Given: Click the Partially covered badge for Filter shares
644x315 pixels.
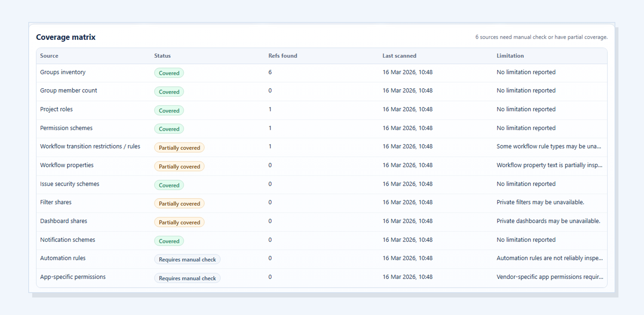Looking at the screenshot, I should [x=179, y=203].
